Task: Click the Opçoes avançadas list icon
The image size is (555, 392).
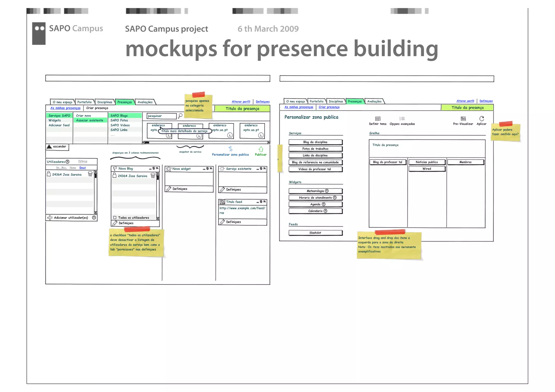Action: 402,119
